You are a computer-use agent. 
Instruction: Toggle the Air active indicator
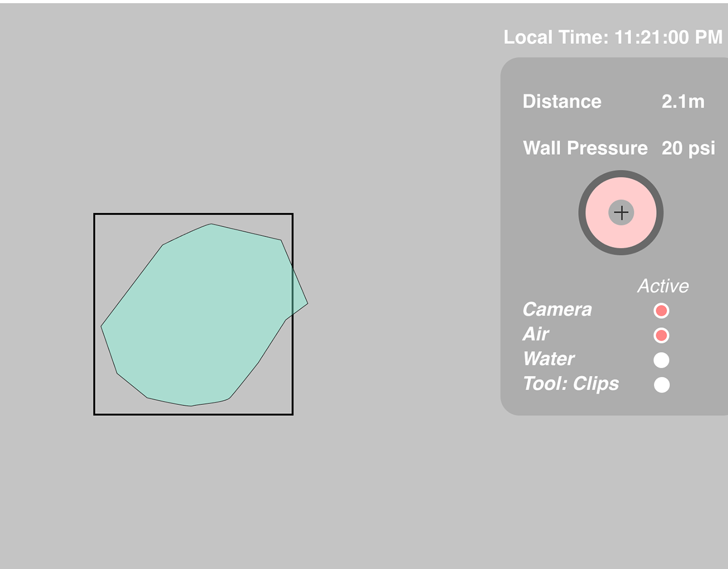pyautogui.click(x=661, y=335)
